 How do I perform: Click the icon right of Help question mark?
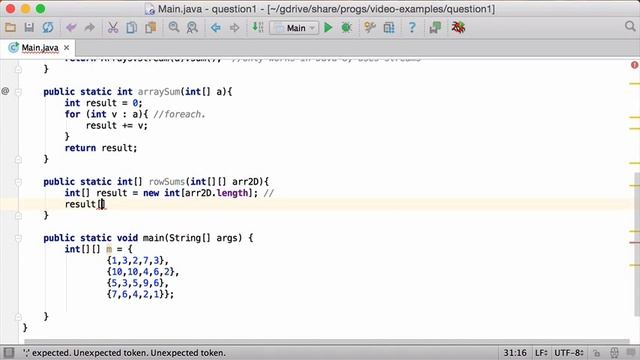tap(435, 28)
